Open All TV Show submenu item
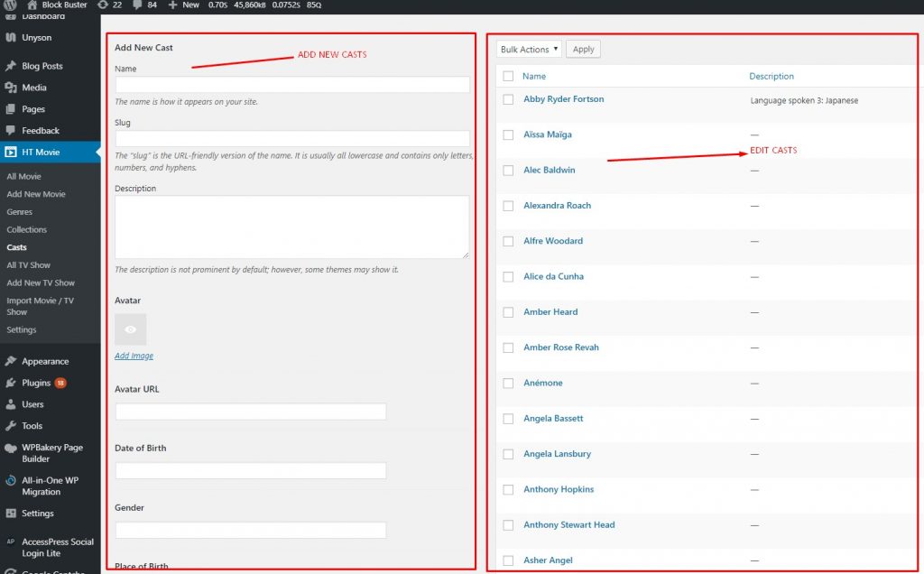The width and height of the screenshot is (924, 574). (x=28, y=265)
